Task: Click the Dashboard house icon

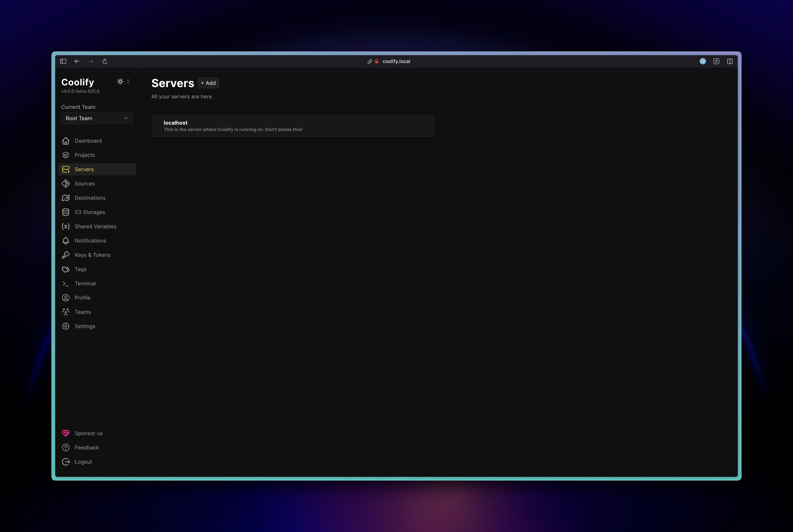Action: point(66,141)
